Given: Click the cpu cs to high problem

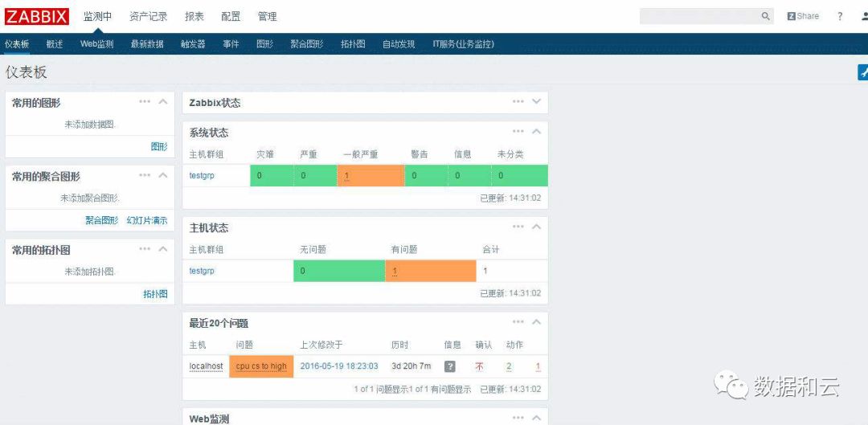Looking at the screenshot, I should pos(261,366).
